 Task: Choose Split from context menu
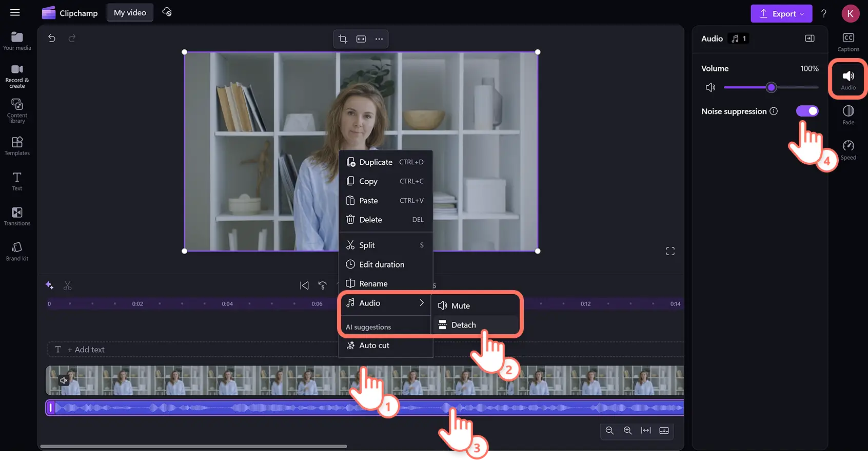pyautogui.click(x=386, y=245)
